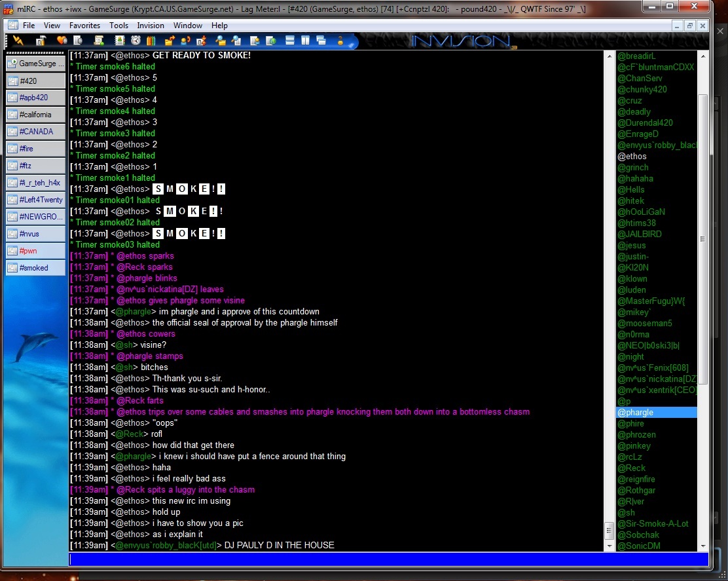
Task: Select the GameSurge status window button
Action: tap(36, 64)
